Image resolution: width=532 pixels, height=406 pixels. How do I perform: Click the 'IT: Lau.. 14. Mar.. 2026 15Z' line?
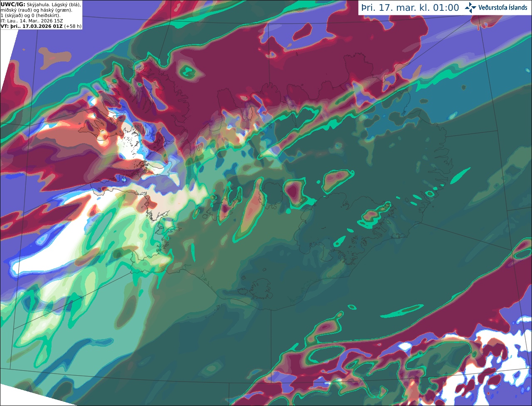(x=32, y=21)
